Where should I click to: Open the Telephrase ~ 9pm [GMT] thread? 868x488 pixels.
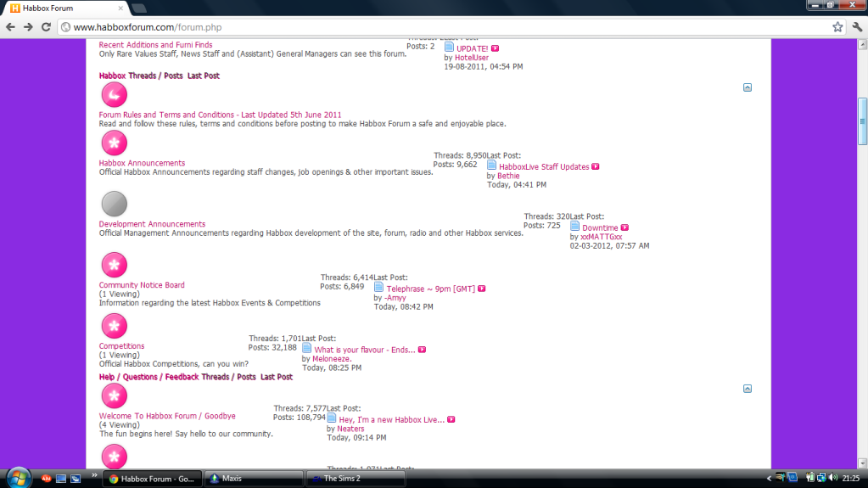pos(430,289)
